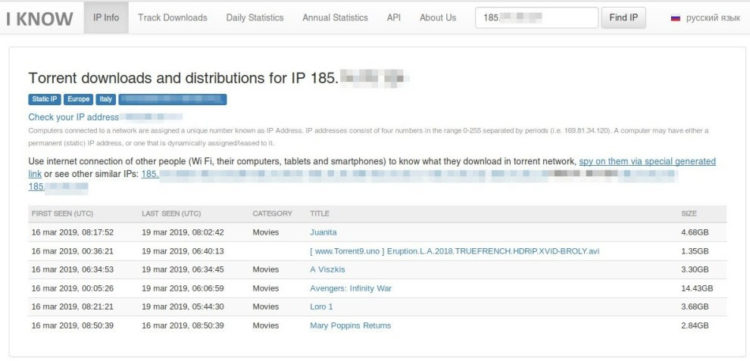Open the Juanita torrent title
Viewport: 750px width, 361px height.
tap(323, 232)
